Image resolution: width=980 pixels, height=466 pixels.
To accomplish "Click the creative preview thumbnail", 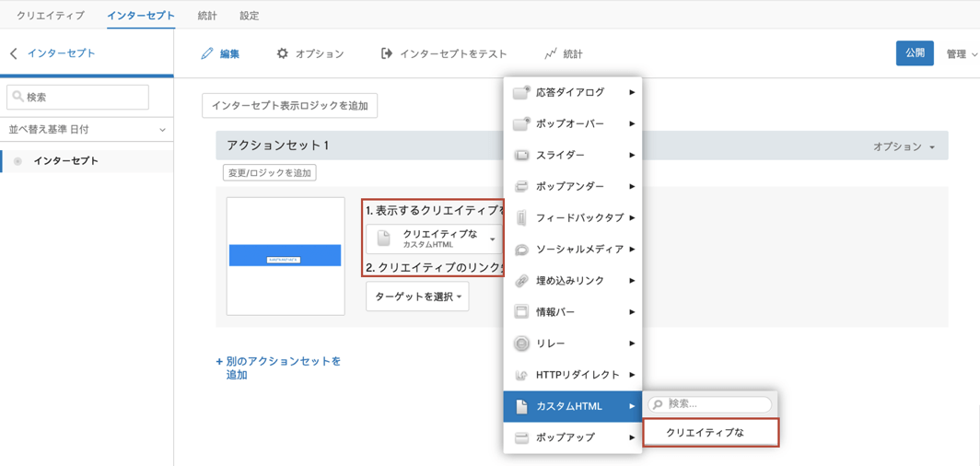I will point(286,256).
